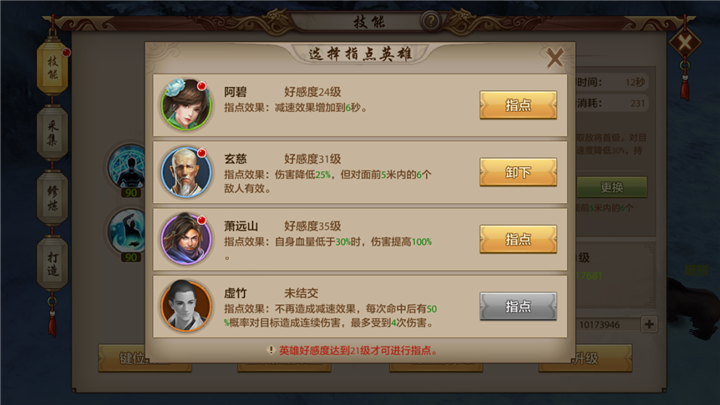
Task: Open the 修炼 lantern tab
Action: pos(53,198)
